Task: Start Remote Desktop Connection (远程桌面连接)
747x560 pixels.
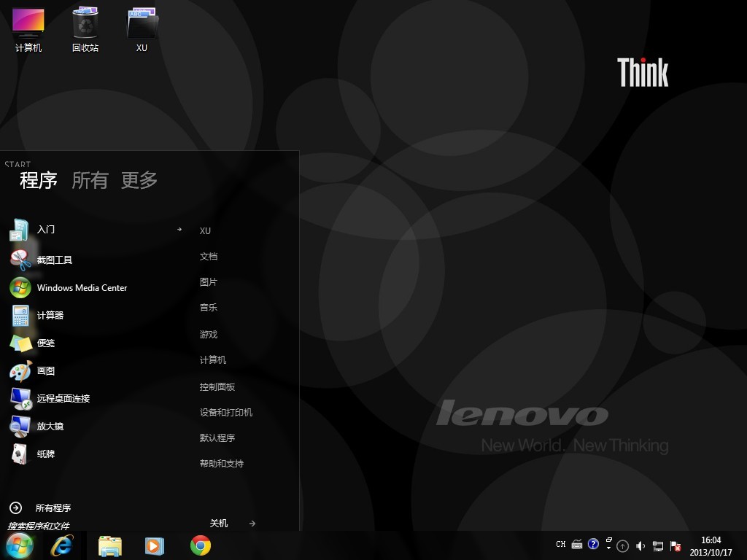Action: pos(63,399)
